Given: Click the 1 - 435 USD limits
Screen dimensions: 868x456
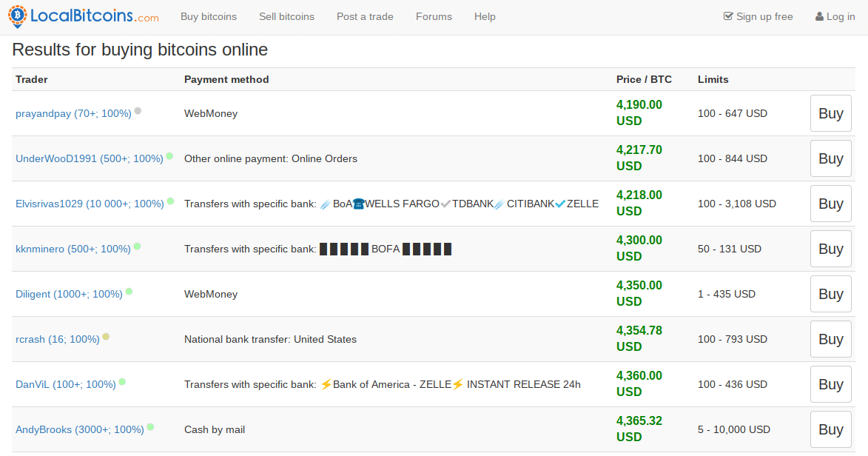Looking at the screenshot, I should 726,294.
